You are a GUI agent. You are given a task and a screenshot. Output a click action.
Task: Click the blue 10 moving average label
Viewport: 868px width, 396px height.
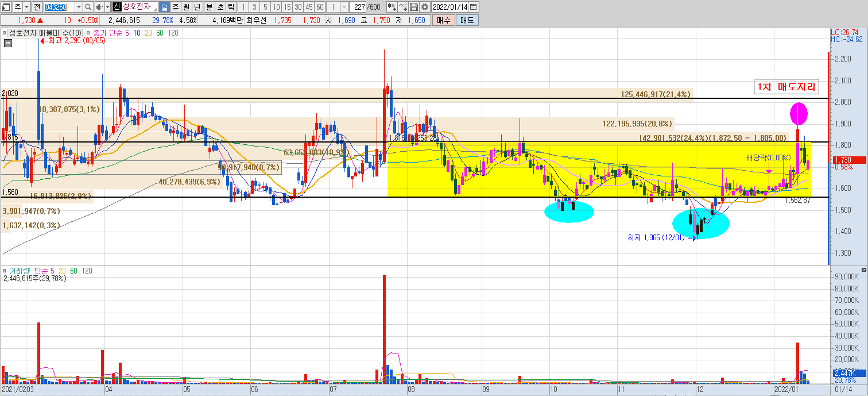pyautogui.click(x=137, y=33)
